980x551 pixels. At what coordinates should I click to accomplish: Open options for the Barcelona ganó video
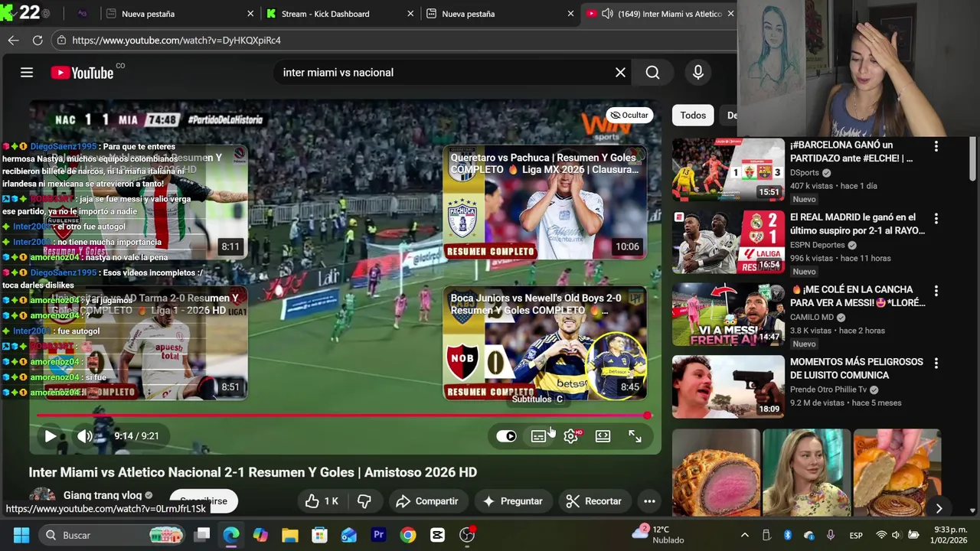[936, 145]
